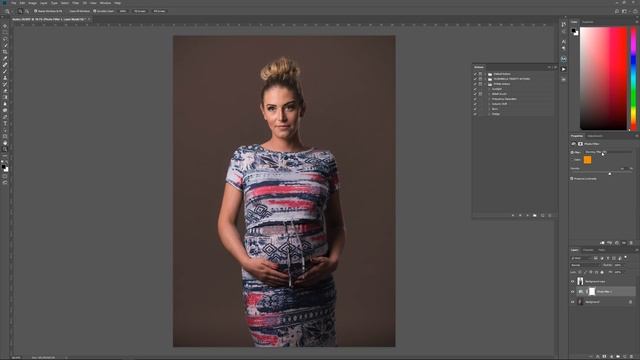Image resolution: width=640 pixels, height=360 pixels.
Task: Select the Color radio button in Properties
Action: coord(572,160)
